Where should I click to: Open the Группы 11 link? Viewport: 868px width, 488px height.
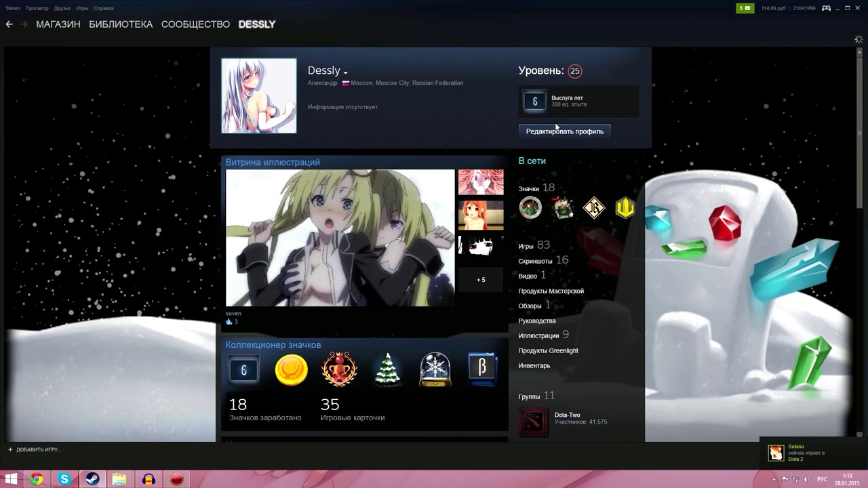[536, 396]
